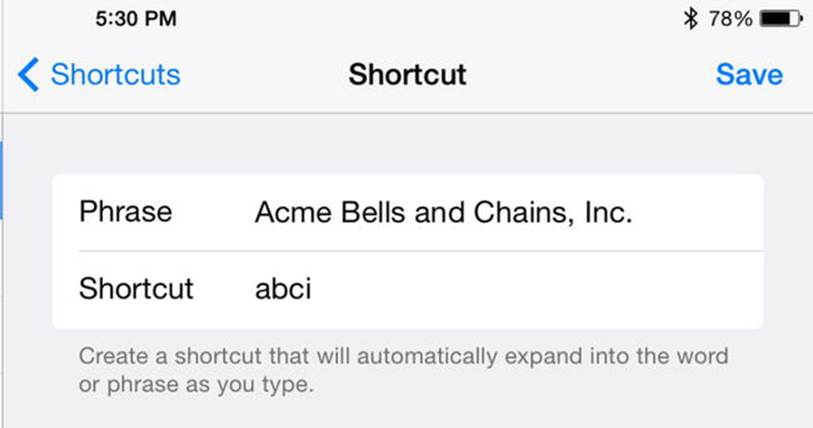Tap the 5:30 PM clock
Viewport: 813px width, 428px height.
tap(136, 19)
